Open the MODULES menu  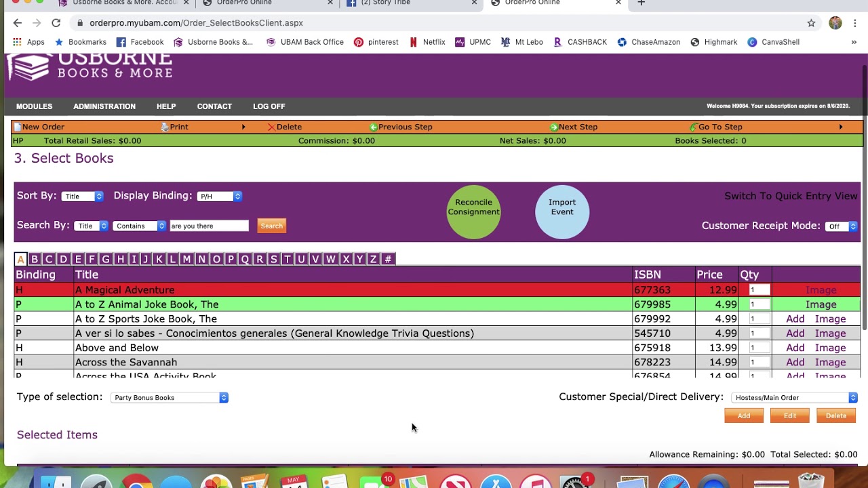(x=34, y=106)
